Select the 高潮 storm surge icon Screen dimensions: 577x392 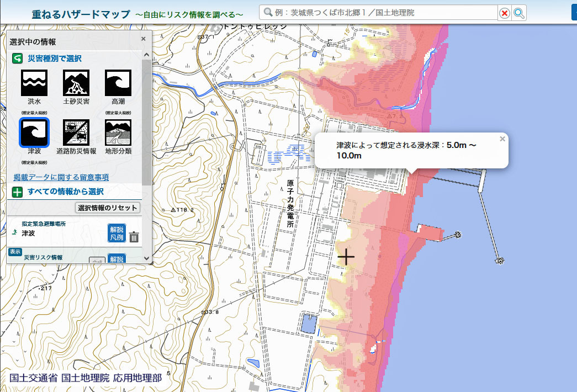118,83
